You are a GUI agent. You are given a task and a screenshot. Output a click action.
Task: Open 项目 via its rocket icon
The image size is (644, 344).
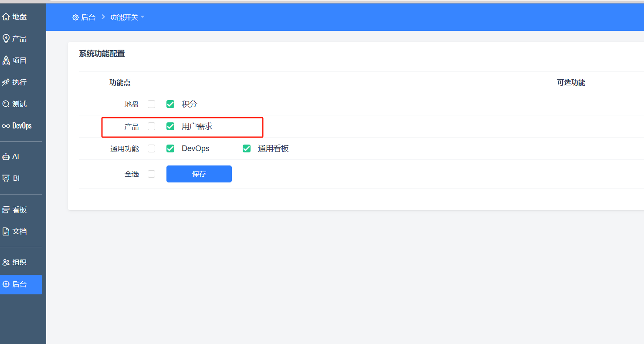click(x=6, y=61)
